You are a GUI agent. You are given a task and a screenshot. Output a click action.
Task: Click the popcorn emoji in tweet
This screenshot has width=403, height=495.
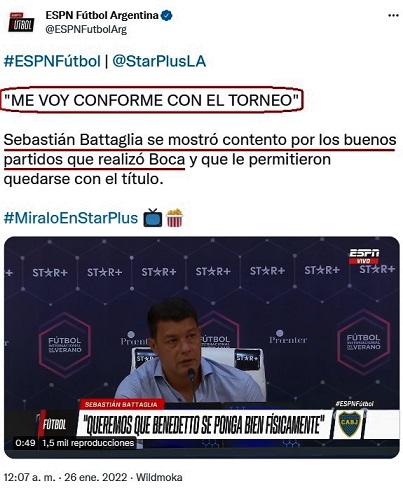pos(174,218)
